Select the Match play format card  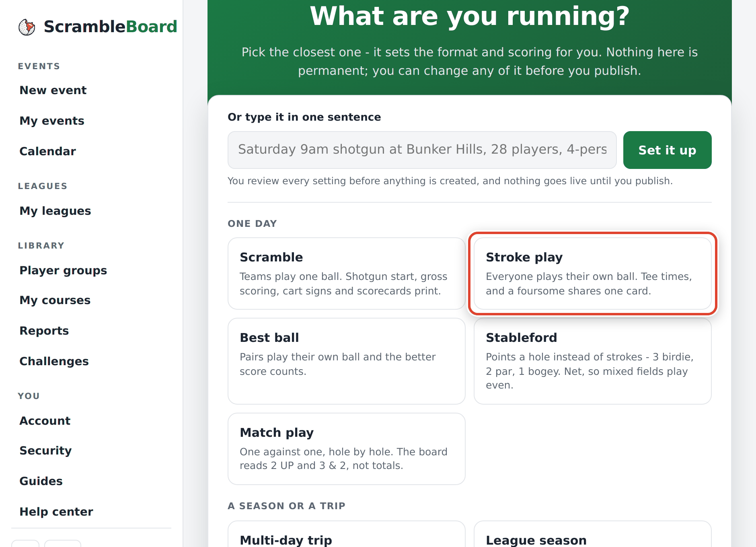pos(347,449)
